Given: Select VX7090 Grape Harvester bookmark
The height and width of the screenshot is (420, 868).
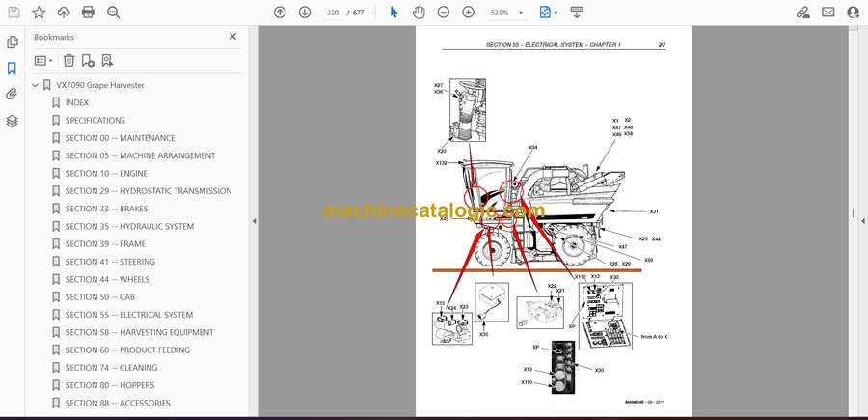Looking at the screenshot, I should pos(100,85).
